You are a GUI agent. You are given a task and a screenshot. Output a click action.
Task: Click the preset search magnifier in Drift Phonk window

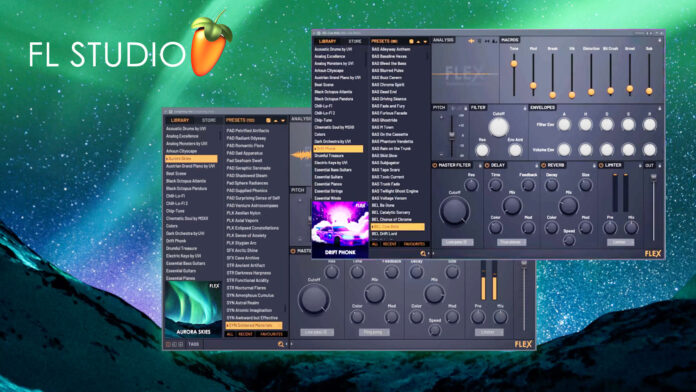(x=423, y=253)
